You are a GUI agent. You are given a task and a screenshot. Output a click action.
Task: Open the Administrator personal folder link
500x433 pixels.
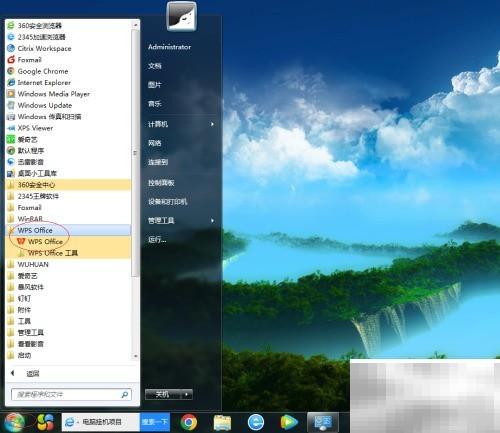pyautogui.click(x=169, y=47)
